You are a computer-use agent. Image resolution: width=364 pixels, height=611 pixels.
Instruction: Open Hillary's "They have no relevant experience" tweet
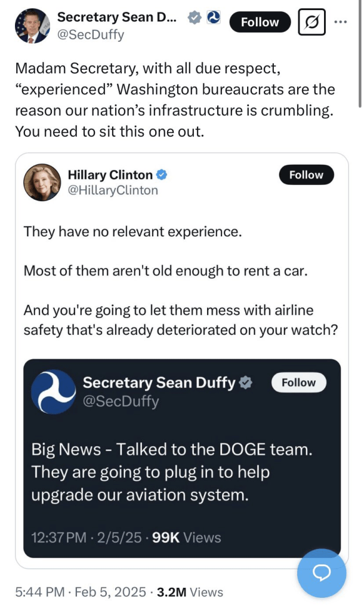click(133, 231)
